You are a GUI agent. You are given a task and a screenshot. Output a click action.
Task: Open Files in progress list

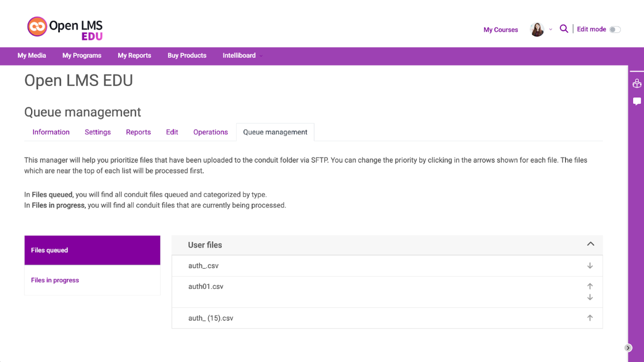point(92,280)
